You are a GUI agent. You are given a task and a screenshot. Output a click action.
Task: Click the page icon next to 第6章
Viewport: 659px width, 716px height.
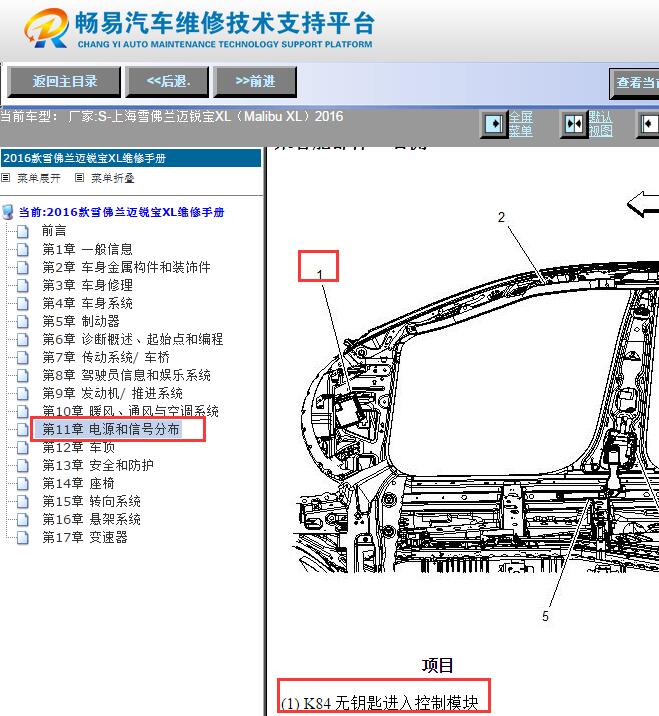point(23,340)
